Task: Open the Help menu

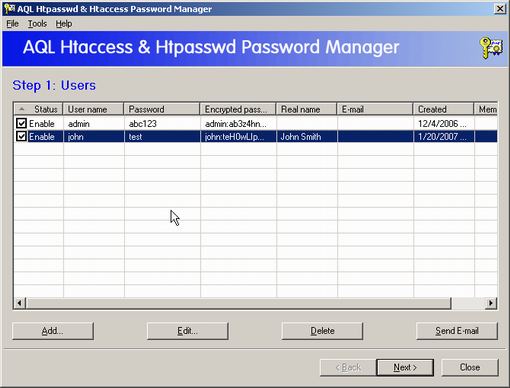Action: pyautogui.click(x=64, y=24)
